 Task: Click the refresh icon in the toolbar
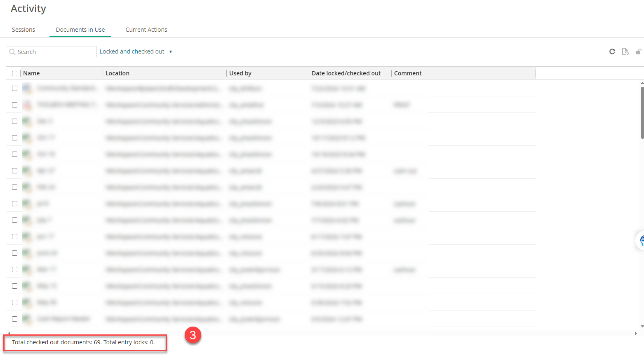point(612,51)
